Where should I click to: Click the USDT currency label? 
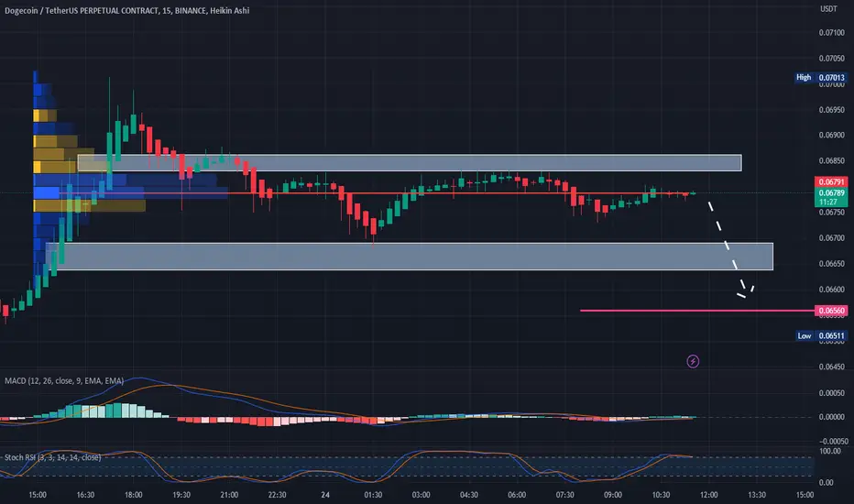click(828, 9)
